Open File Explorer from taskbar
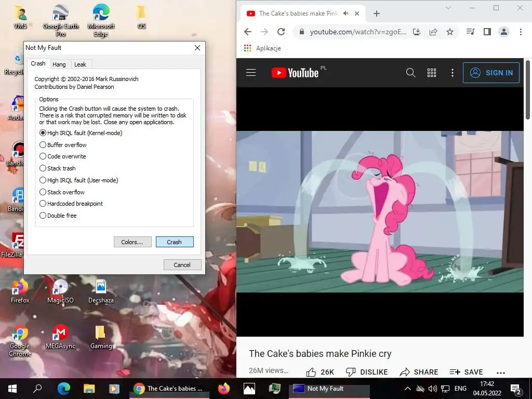Viewport: 532px width, 399px height. (x=89, y=389)
